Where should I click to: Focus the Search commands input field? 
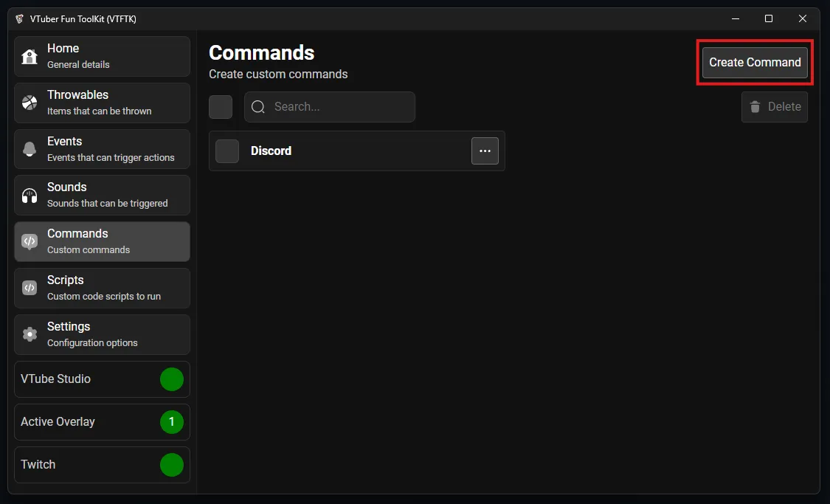(x=339, y=107)
